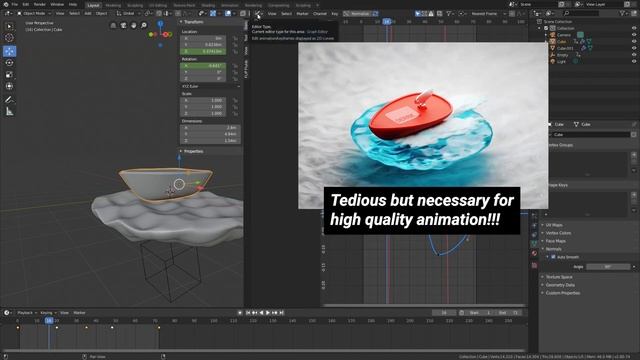Open the Nearest Frame snapping dropdown
The image size is (640, 360).
click(487, 13)
